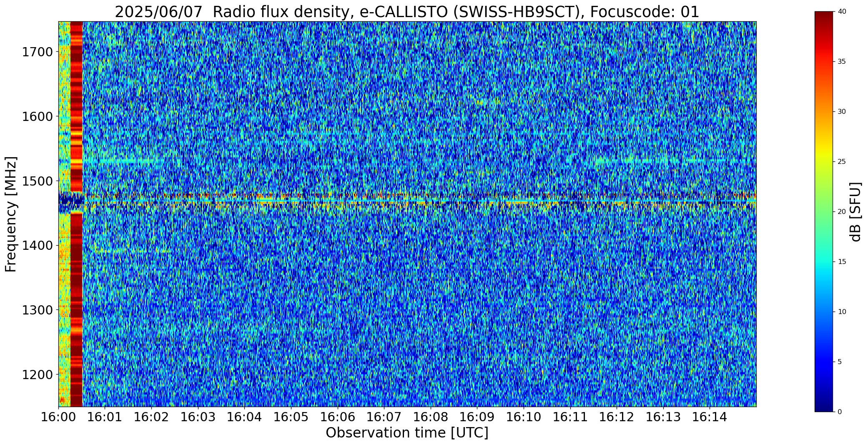Image resolution: width=868 pixels, height=445 pixels.
Task: Click the 1400 frequency tick label
Action: coord(37,246)
